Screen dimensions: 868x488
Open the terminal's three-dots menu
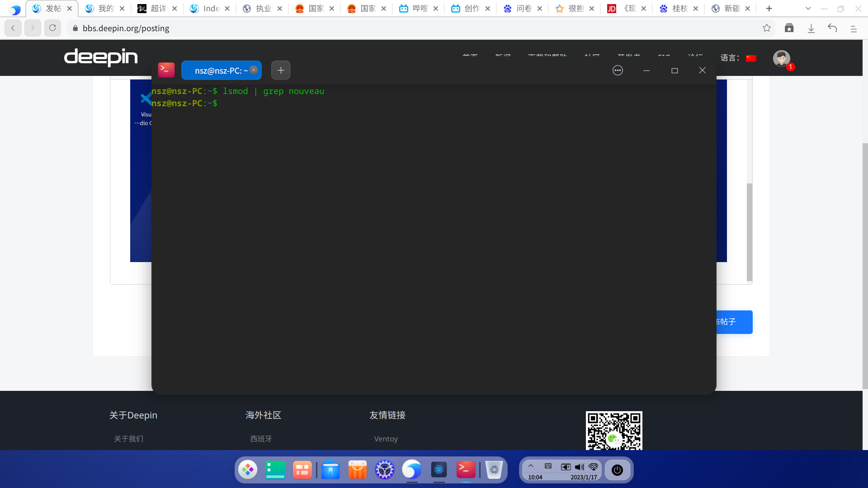[x=618, y=70]
